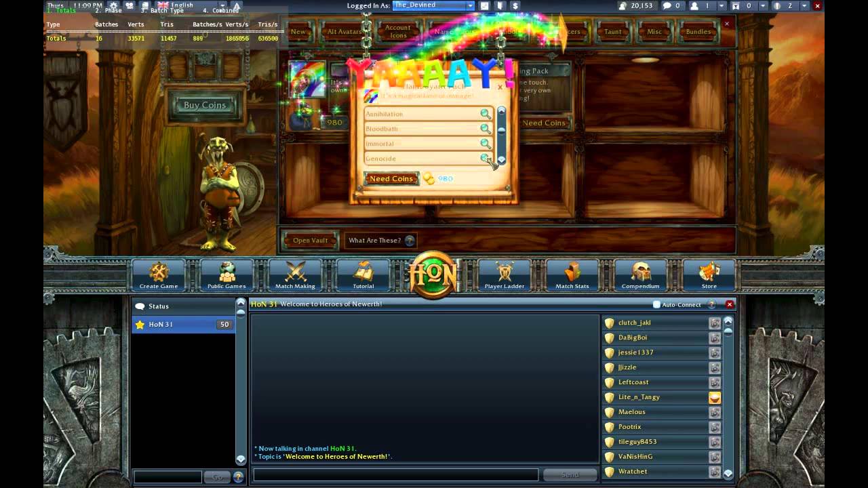Click the help icon beside What Are These?
This screenshot has width=868, height=488.
409,241
